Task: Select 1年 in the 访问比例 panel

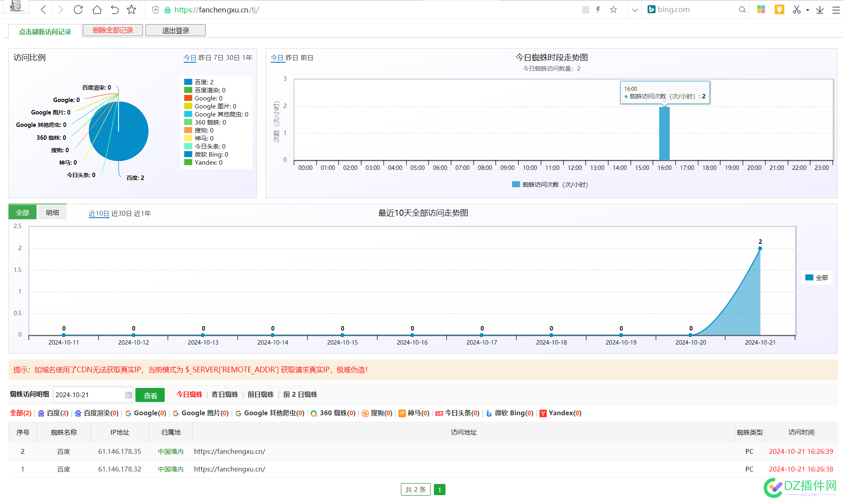Action: tap(247, 58)
